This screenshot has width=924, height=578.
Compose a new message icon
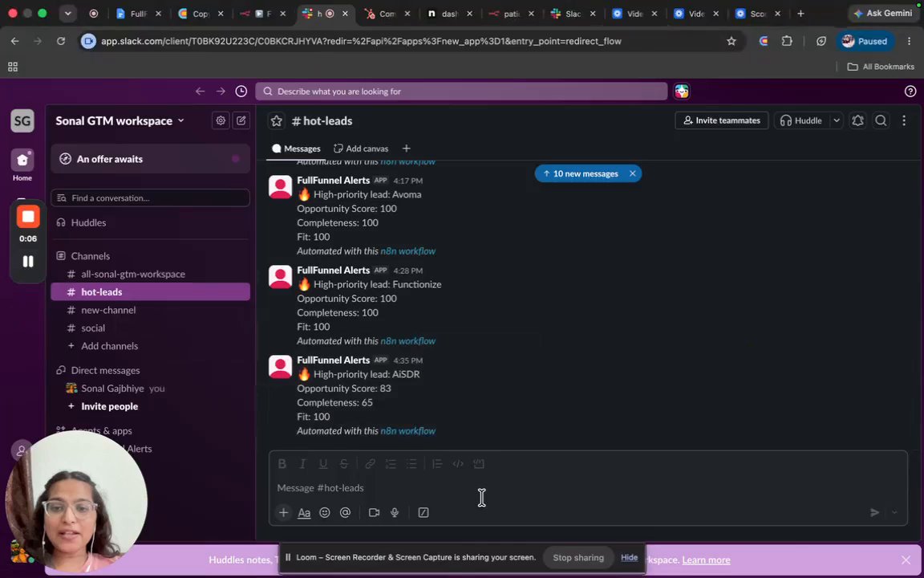click(x=241, y=120)
